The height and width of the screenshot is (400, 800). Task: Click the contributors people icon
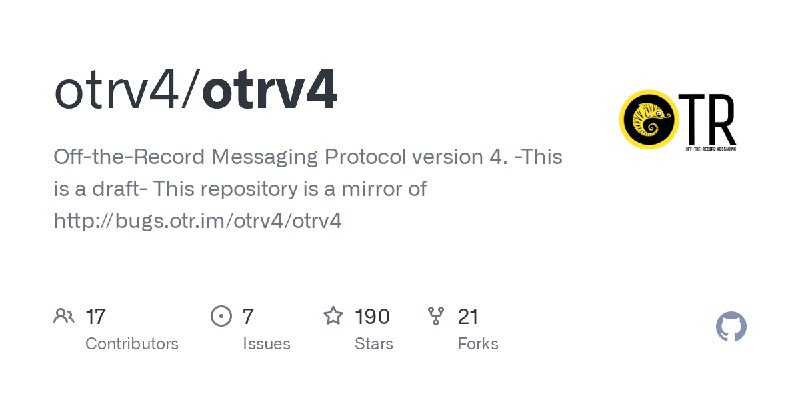(x=64, y=316)
